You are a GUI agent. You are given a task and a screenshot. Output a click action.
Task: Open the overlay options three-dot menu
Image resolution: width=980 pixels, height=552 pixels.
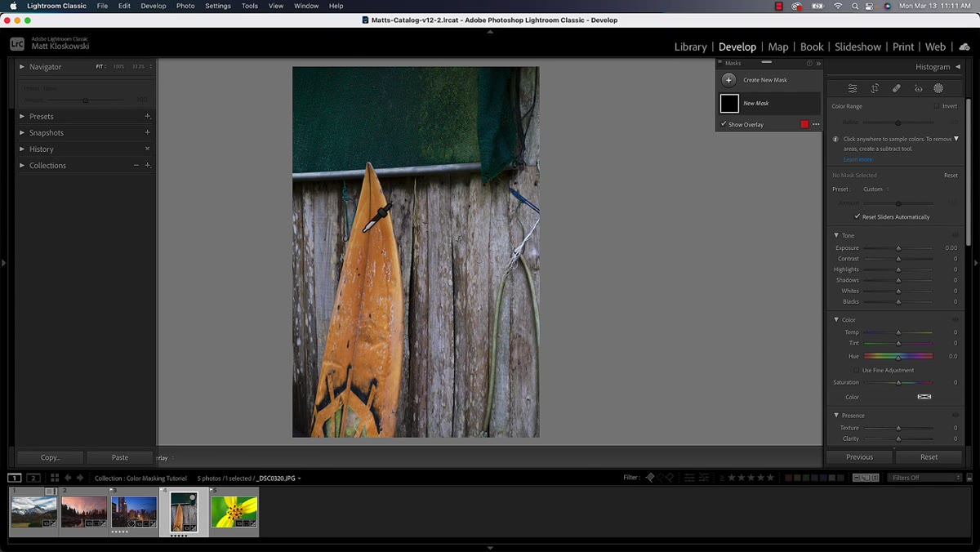click(x=816, y=124)
